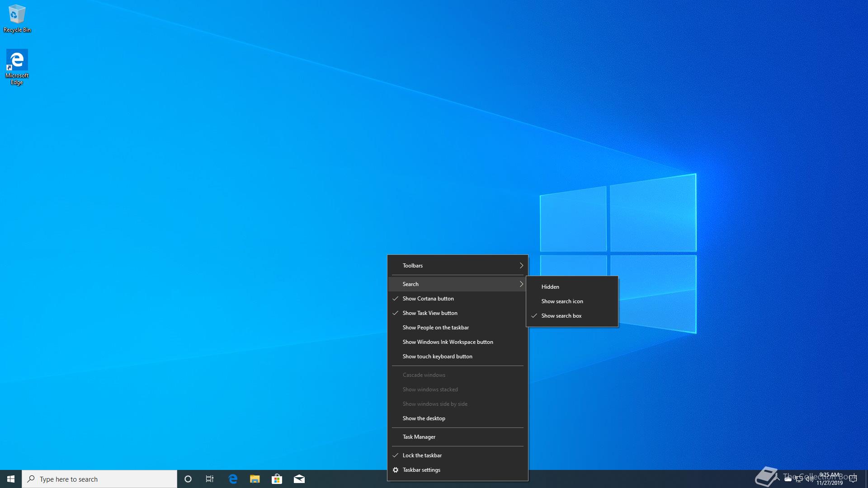Uncheck Show Task View button
The height and width of the screenshot is (488, 868).
[x=429, y=313]
